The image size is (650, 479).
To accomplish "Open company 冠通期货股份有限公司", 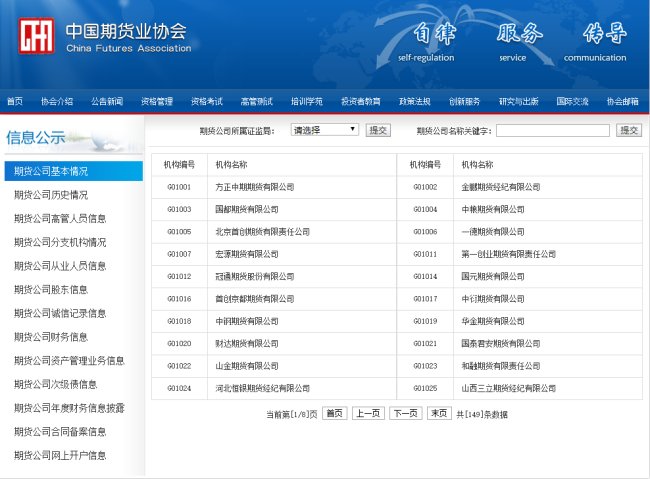I will (x=255, y=277).
